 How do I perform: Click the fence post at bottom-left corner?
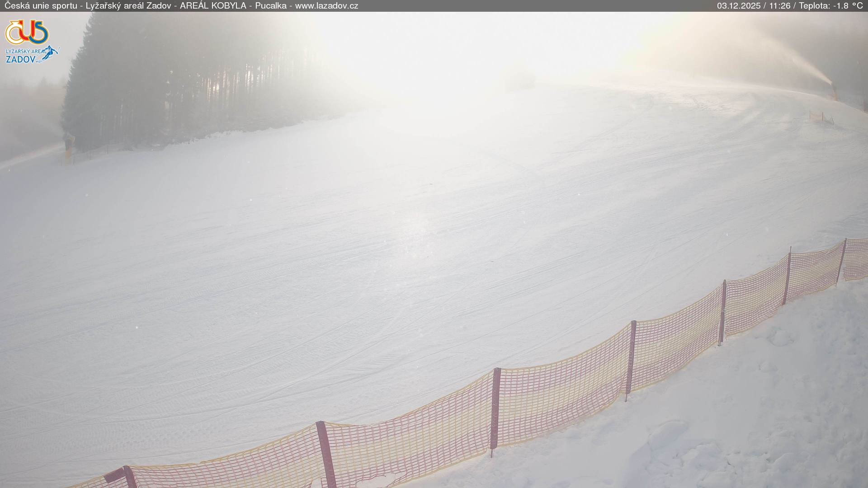coord(129,477)
